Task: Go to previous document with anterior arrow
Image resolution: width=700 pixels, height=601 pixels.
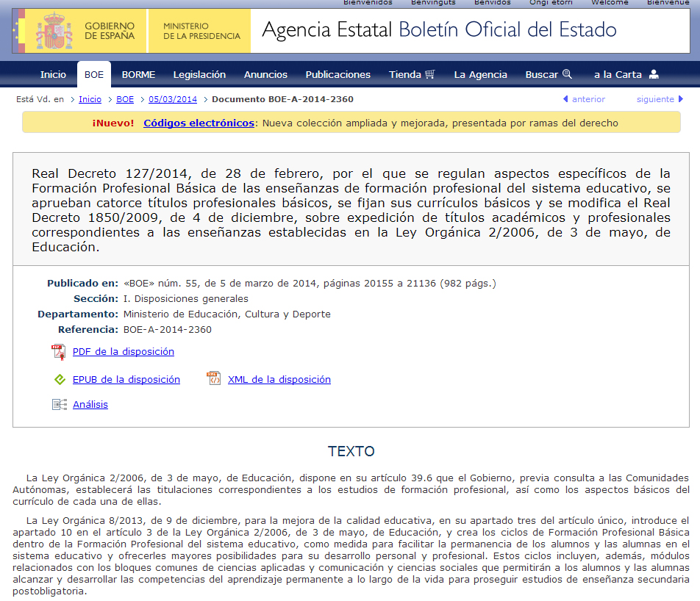Action: (565, 99)
